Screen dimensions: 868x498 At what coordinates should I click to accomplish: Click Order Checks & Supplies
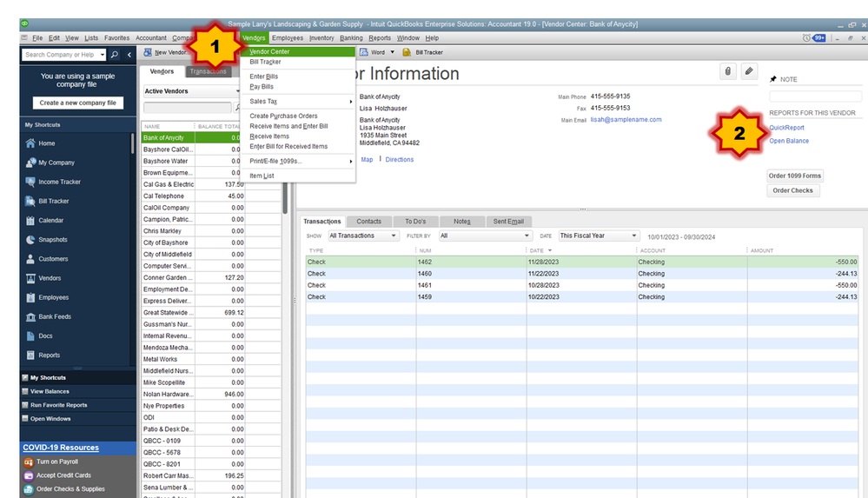(x=70, y=489)
